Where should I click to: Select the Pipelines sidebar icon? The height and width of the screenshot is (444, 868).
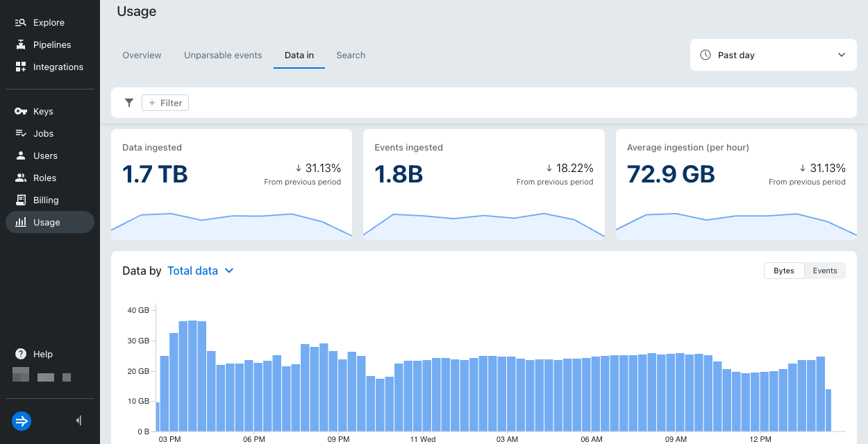click(x=21, y=44)
